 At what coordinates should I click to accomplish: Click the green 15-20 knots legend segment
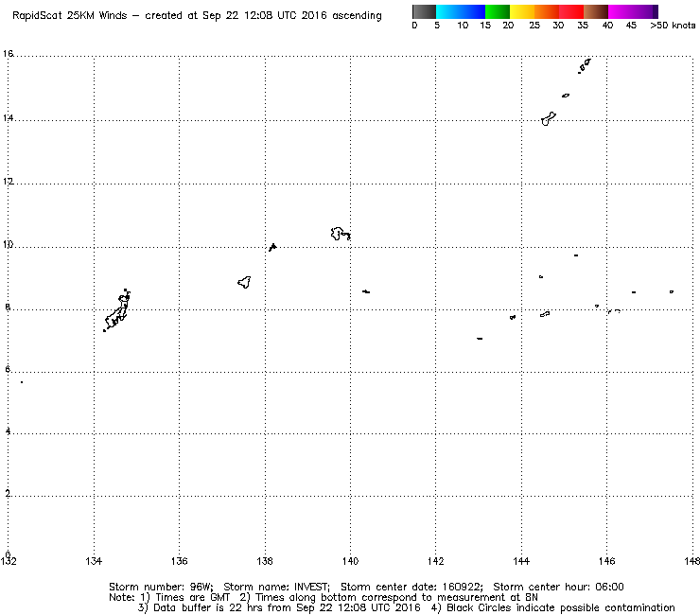(498, 11)
